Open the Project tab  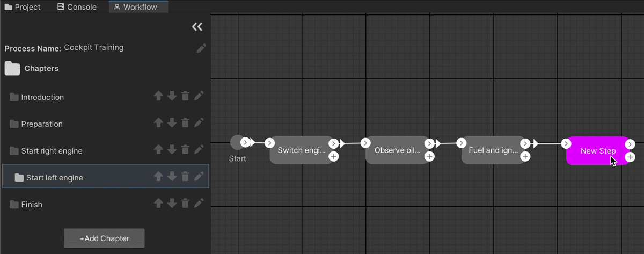23,7
